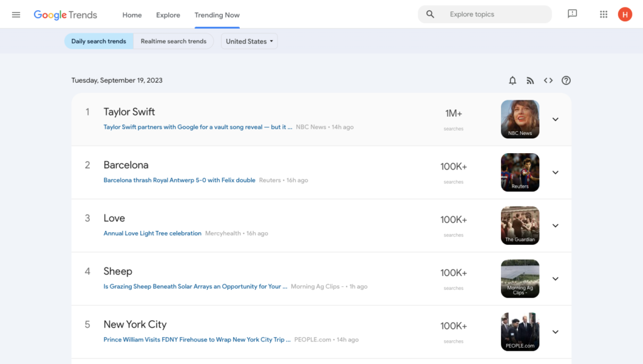Select the Trending Now tab
Viewport: 643px width, 364px height.
pyautogui.click(x=217, y=15)
